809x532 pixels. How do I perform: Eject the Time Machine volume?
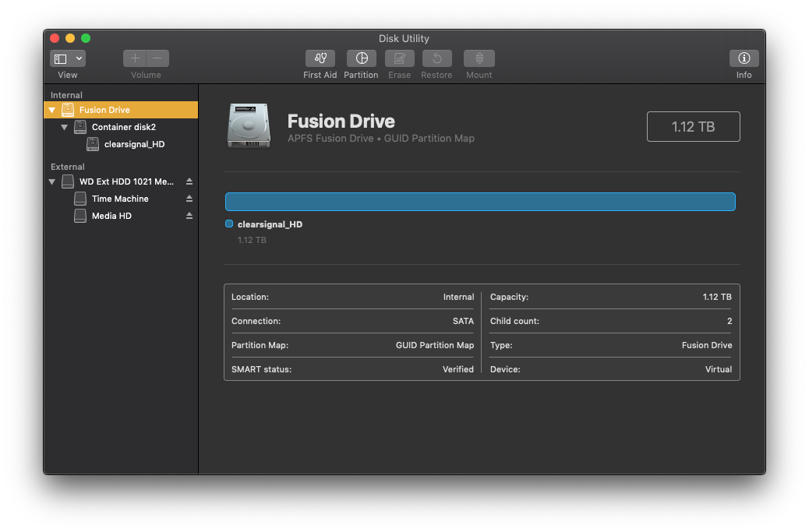tap(189, 199)
